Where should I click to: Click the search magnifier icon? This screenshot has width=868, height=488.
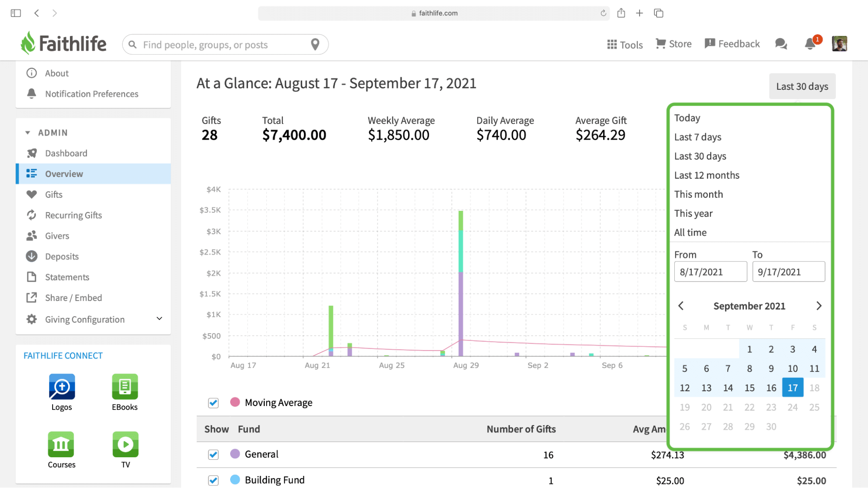[x=133, y=44]
